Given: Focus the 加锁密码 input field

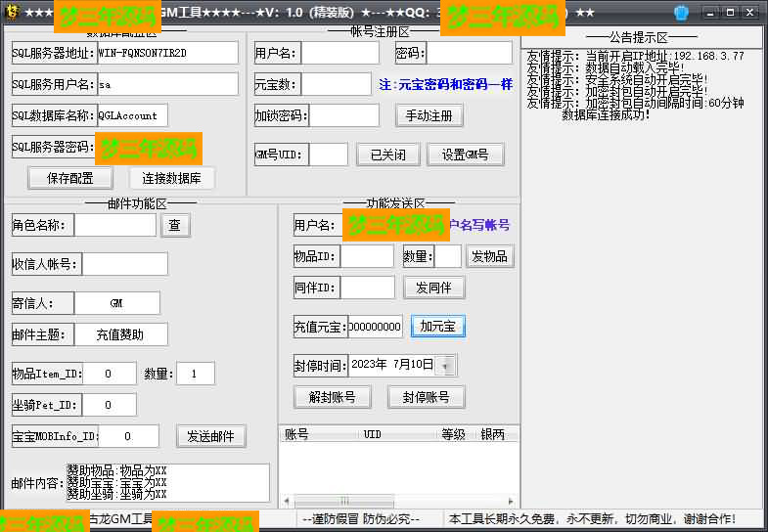Looking at the screenshot, I should coord(343,115).
